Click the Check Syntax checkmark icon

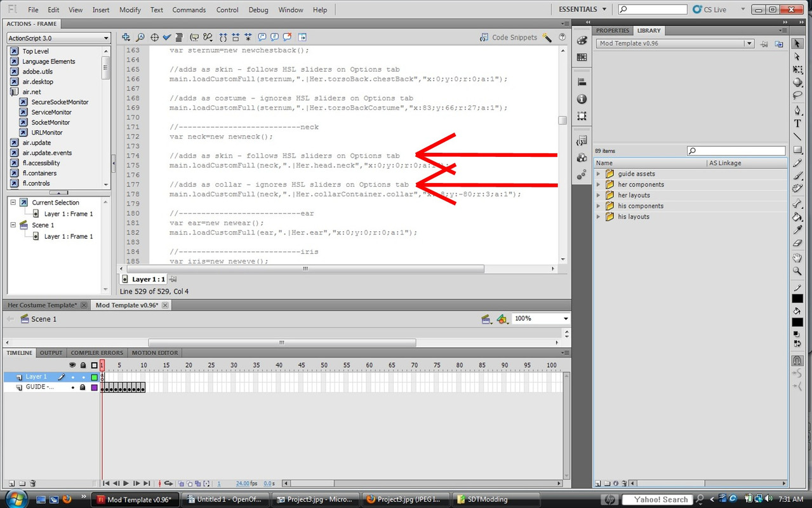point(167,37)
